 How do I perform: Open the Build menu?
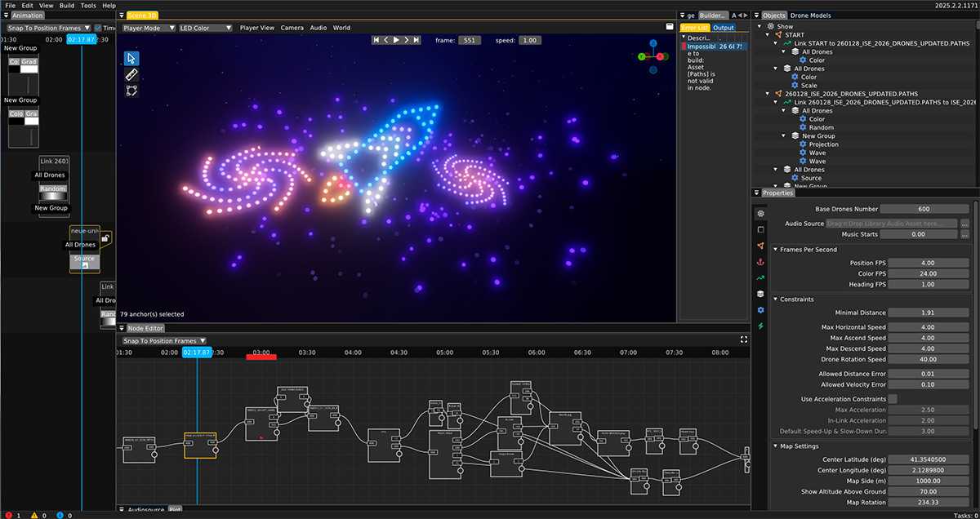pyautogui.click(x=67, y=6)
